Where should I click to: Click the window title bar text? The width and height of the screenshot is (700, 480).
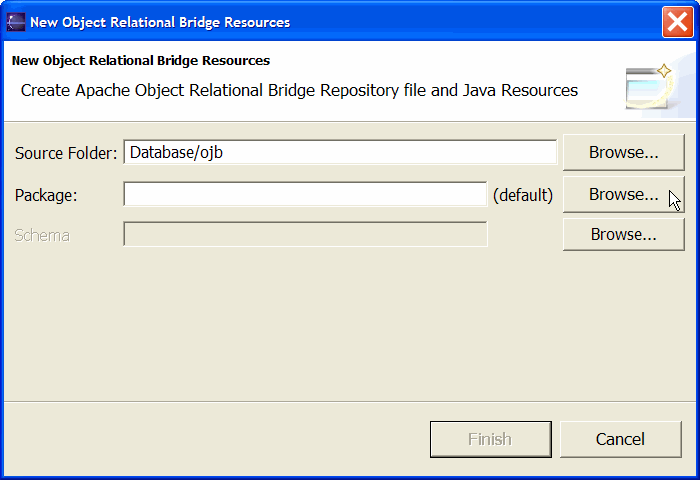pos(160,22)
